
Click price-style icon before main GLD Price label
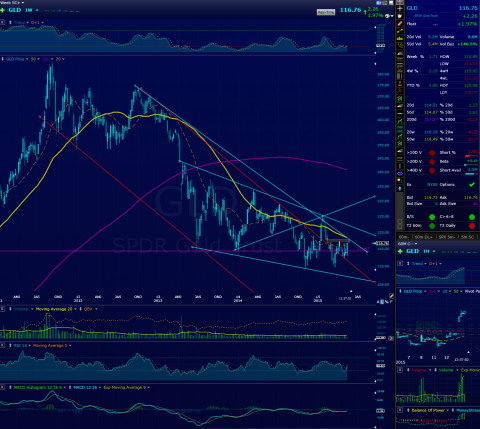[3, 59]
